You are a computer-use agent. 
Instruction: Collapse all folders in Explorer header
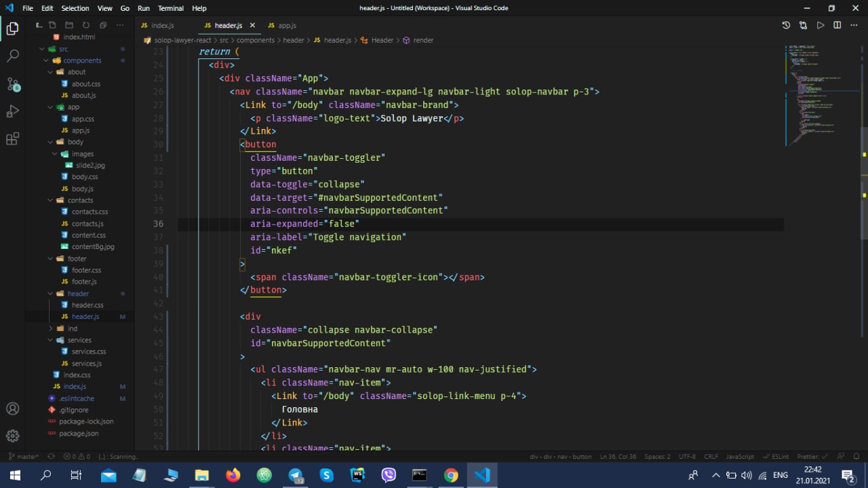104,25
